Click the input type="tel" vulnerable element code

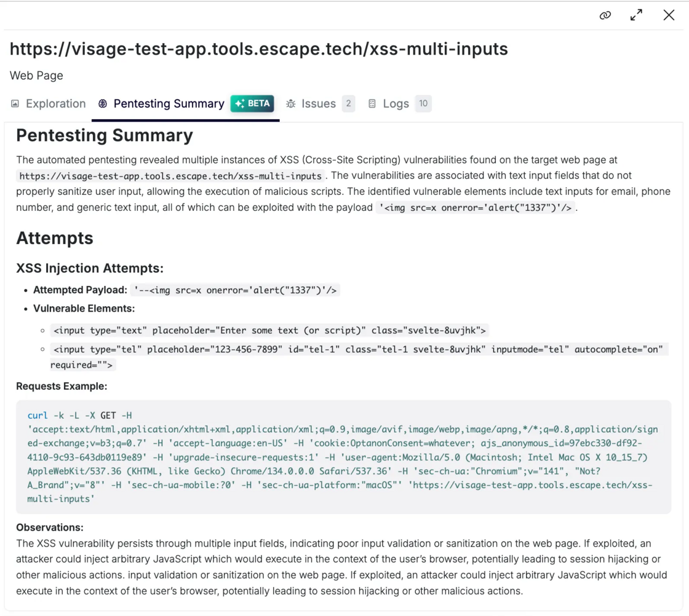pos(358,350)
